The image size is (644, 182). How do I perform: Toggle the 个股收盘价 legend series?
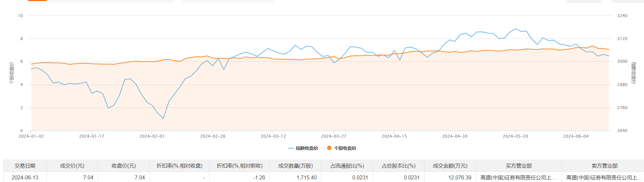(342, 148)
